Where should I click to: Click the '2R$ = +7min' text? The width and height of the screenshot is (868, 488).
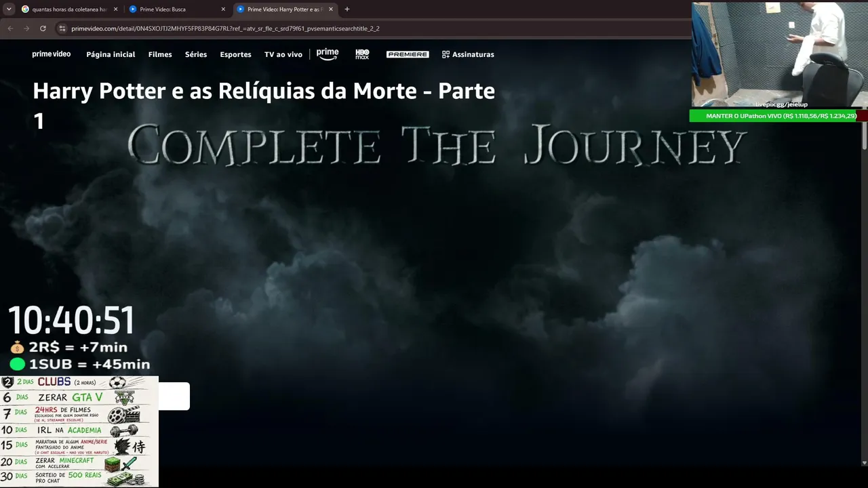pyautogui.click(x=78, y=347)
